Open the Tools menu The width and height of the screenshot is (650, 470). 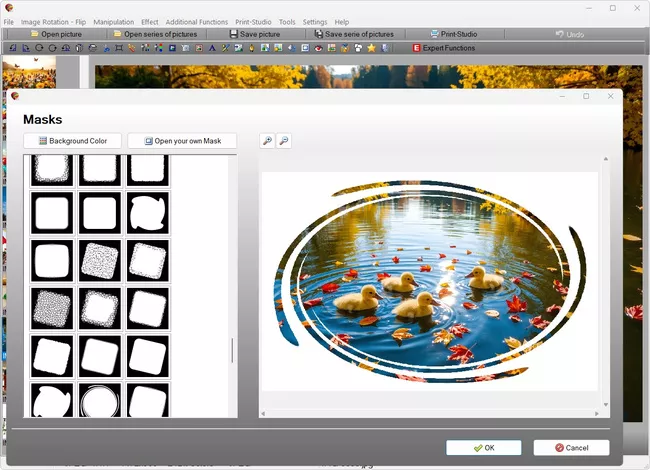click(x=287, y=22)
